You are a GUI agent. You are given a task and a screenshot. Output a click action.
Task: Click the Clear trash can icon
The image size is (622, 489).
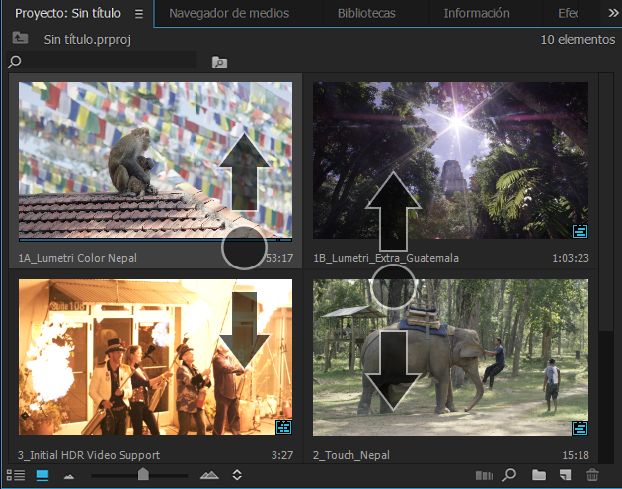592,475
